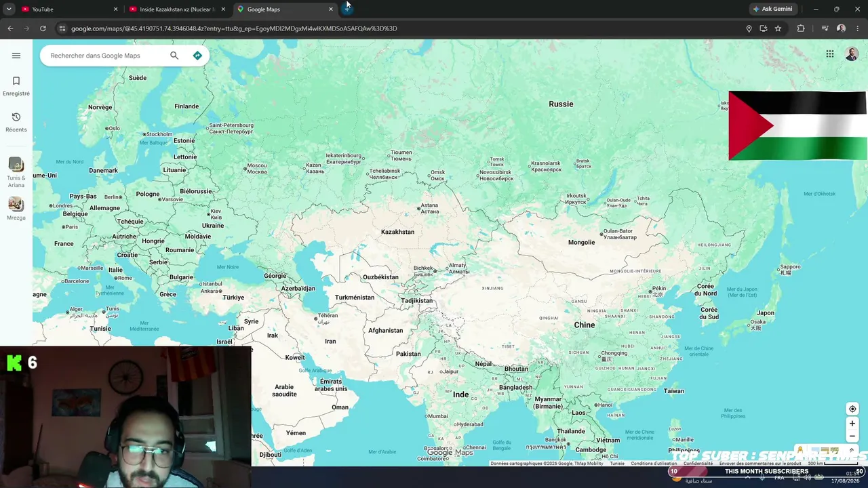Viewport: 868px width, 488px height.
Task: Click the Tunisie link in the map footer
Action: point(617,464)
